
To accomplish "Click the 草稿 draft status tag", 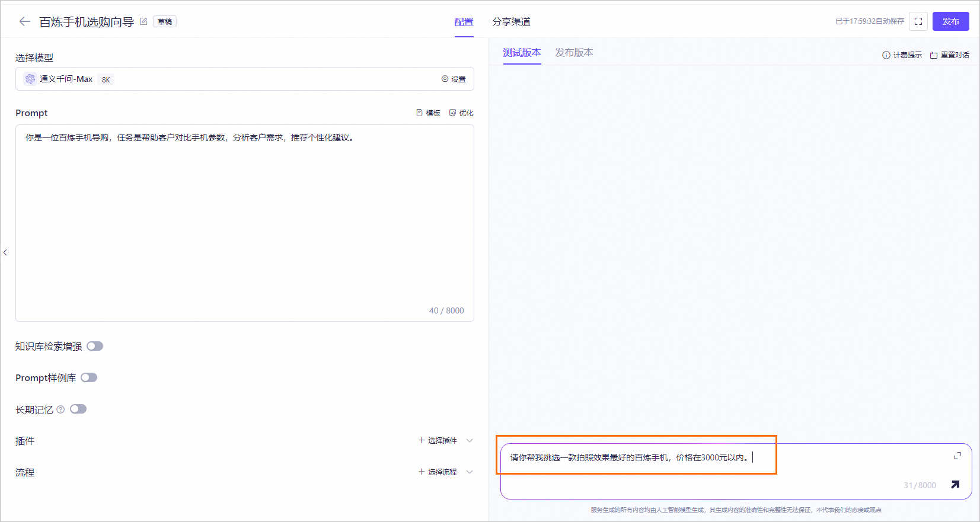I will click(x=165, y=21).
